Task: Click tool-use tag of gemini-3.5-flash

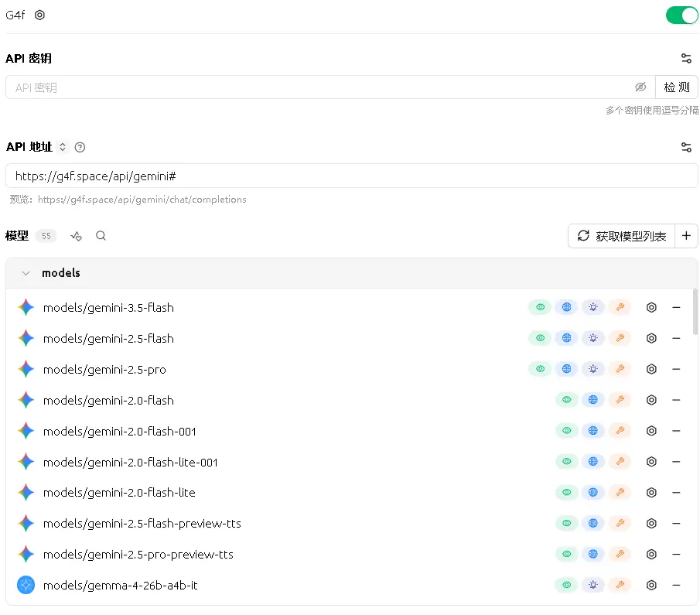Action: 620,307
